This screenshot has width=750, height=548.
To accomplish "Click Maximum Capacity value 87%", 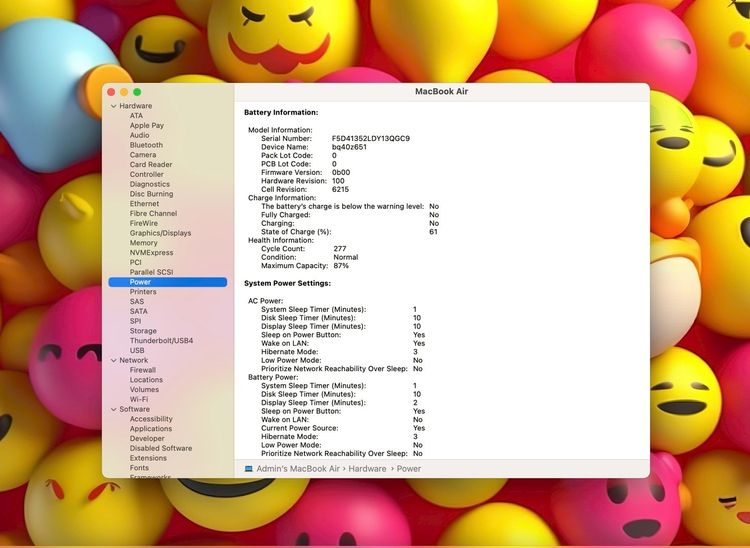I will (x=341, y=266).
